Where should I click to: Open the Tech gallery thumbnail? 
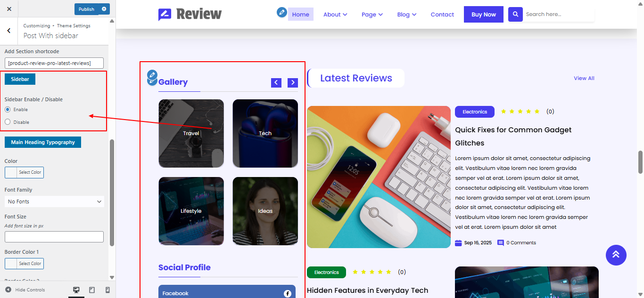(x=265, y=133)
